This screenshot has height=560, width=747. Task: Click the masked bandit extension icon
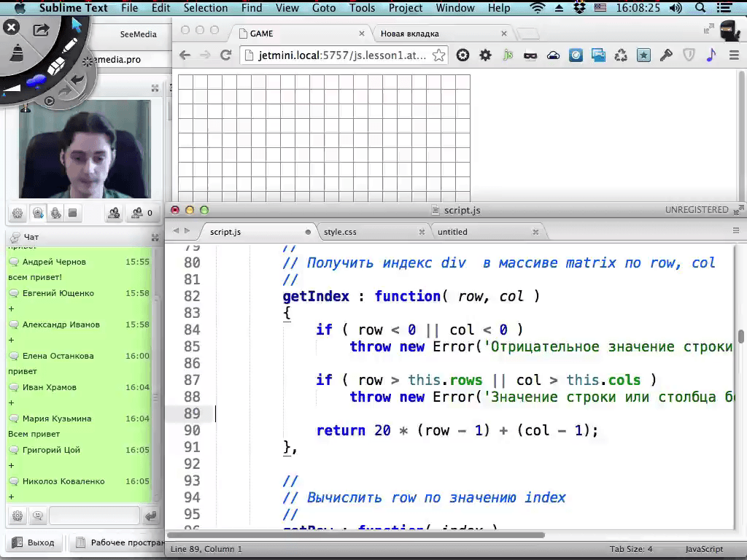pos(530,55)
